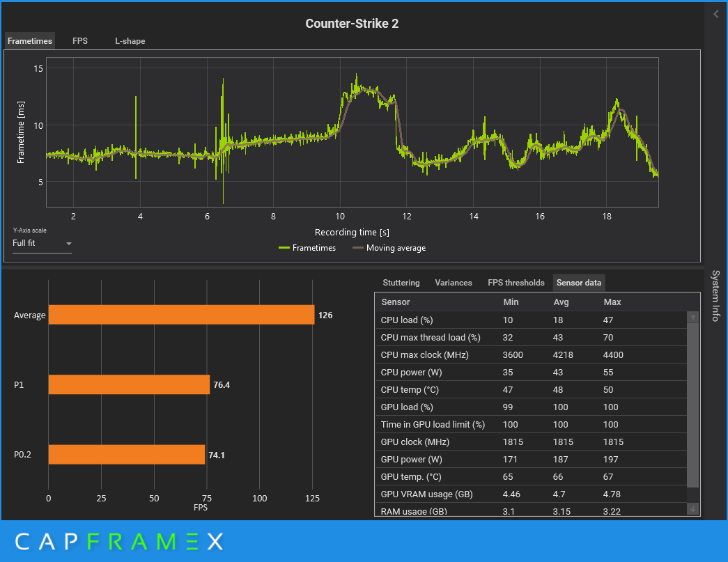Click the P1 FPS orange bar
Viewport: 728px width, 562px height.
(129, 384)
